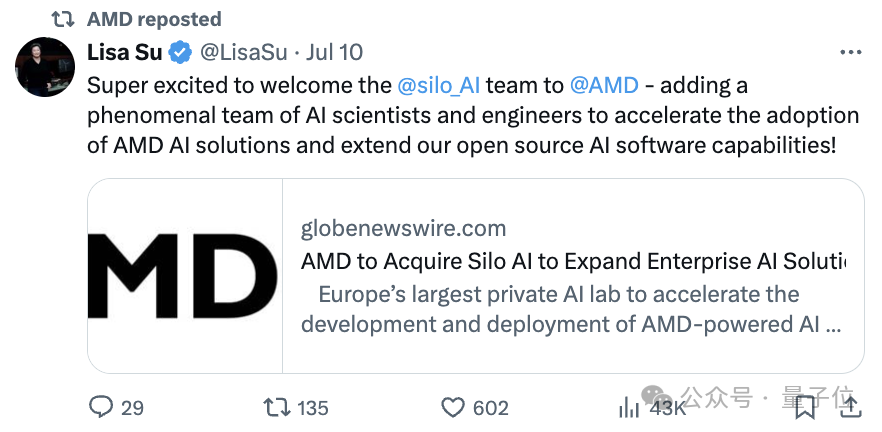Click the reply speech bubble icon

tap(101, 407)
